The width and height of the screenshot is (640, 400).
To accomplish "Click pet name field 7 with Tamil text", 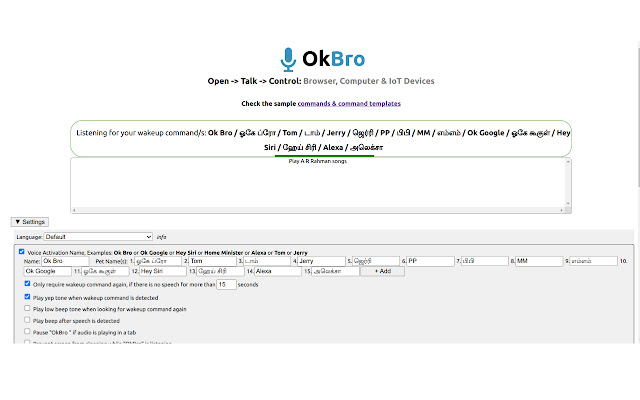I will 484,261.
